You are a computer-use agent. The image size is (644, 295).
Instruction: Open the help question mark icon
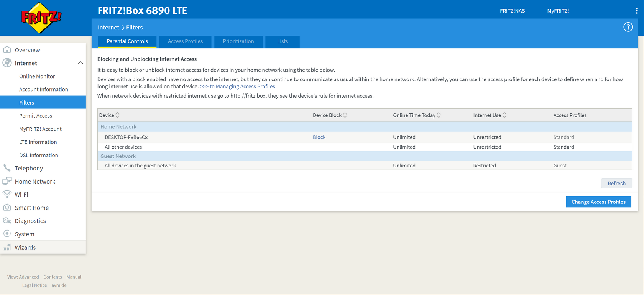[x=628, y=27]
